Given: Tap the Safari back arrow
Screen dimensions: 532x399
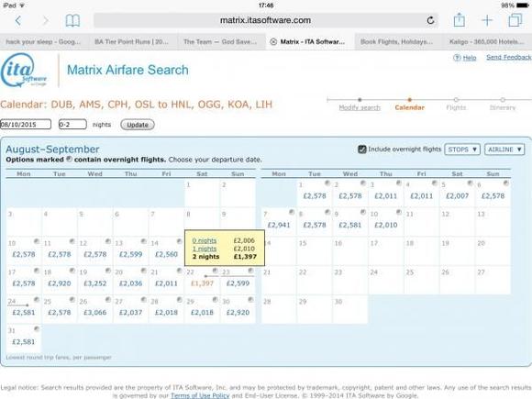Looking at the screenshot, I should (18, 21).
